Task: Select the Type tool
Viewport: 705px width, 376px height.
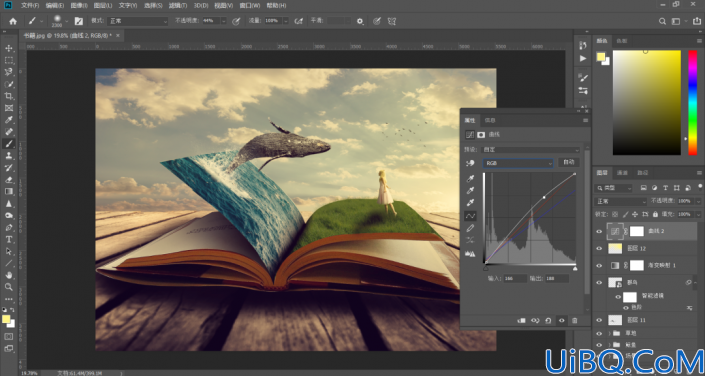Action: 9,239
